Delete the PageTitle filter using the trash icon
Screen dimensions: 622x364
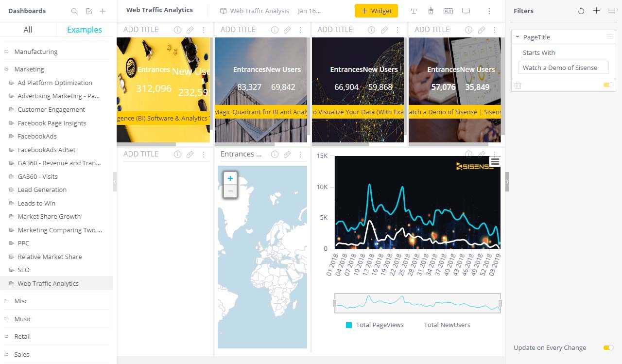(x=518, y=85)
